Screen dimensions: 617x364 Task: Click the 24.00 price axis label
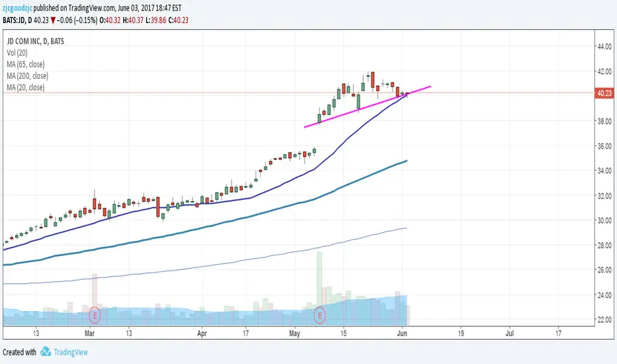604,295
